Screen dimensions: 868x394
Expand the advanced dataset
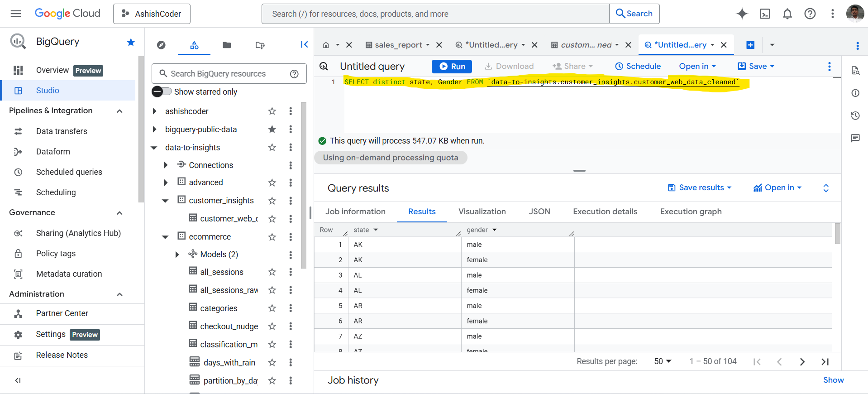pos(166,183)
